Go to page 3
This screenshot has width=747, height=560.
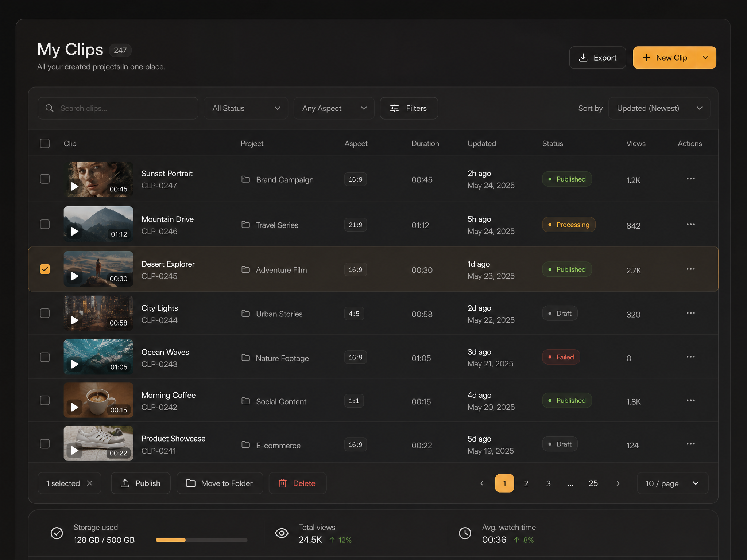pos(548,483)
